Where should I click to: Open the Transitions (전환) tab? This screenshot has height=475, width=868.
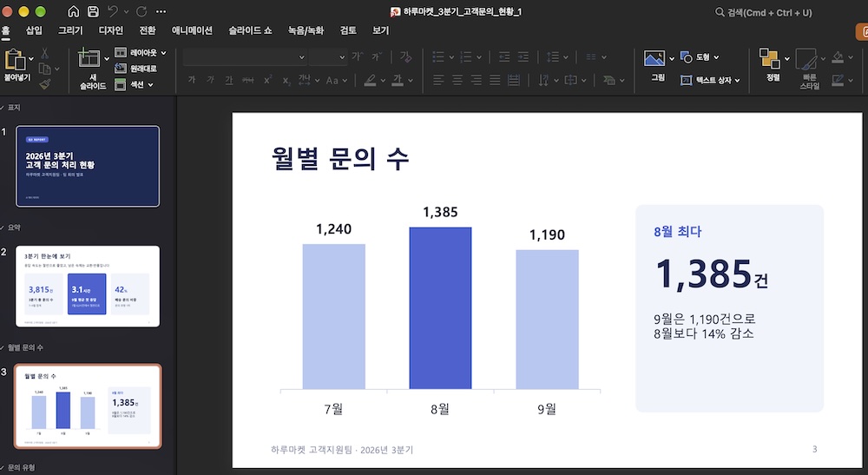(x=148, y=30)
